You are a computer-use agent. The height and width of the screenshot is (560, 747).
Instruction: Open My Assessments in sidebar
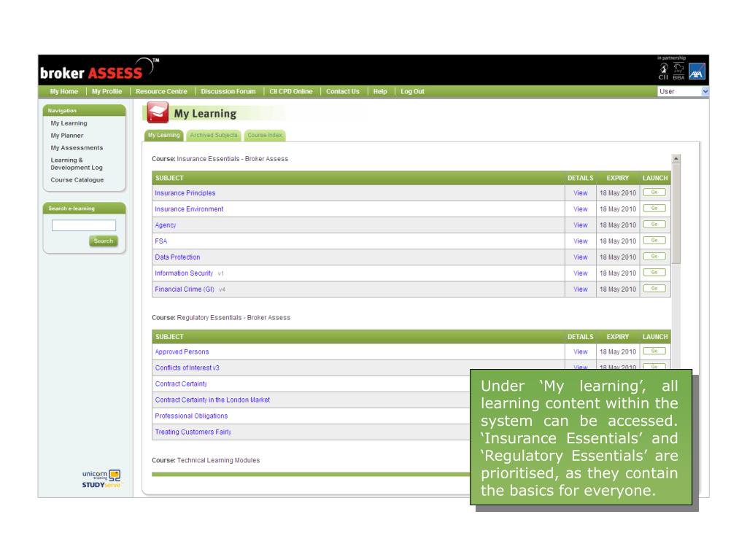77,147
